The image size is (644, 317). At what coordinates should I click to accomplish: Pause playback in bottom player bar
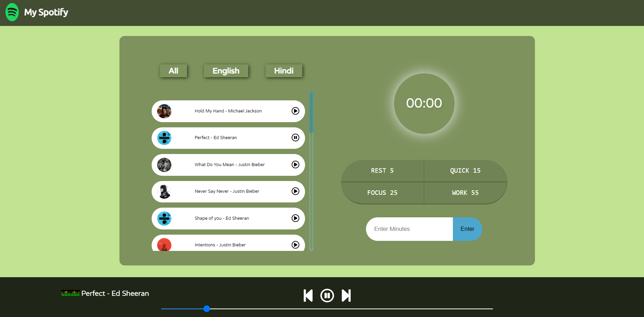click(x=327, y=296)
